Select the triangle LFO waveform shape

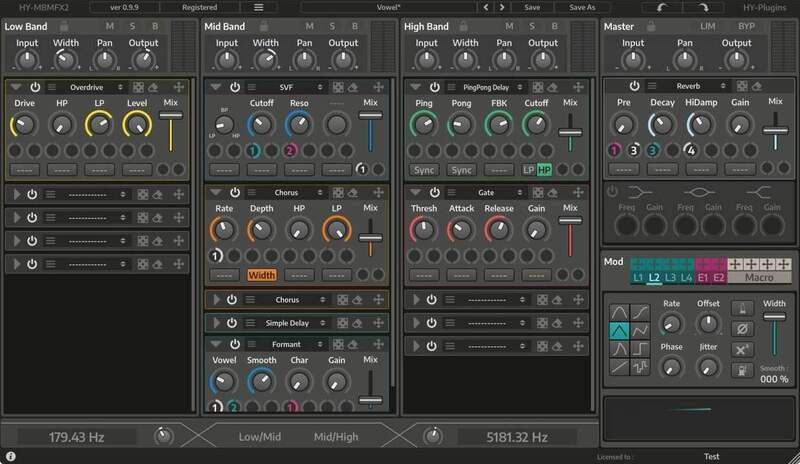coord(620,330)
